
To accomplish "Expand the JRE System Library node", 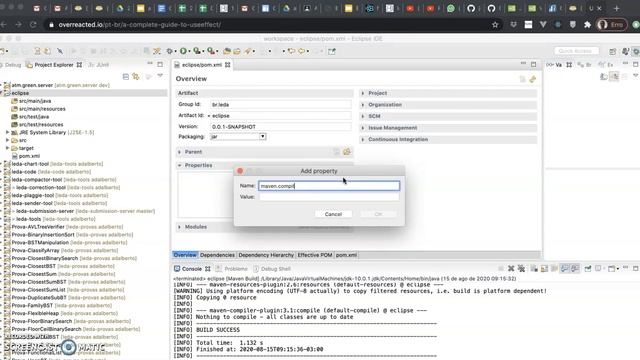I will [7, 132].
